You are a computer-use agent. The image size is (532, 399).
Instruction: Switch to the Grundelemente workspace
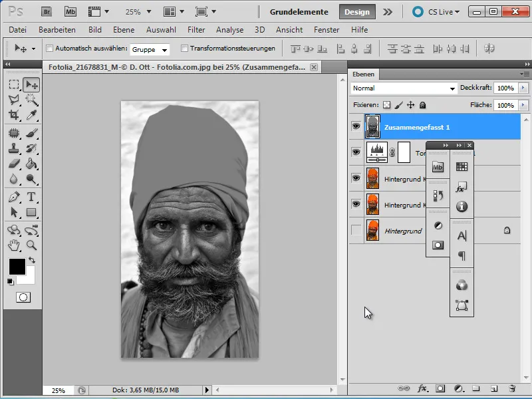[301, 11]
